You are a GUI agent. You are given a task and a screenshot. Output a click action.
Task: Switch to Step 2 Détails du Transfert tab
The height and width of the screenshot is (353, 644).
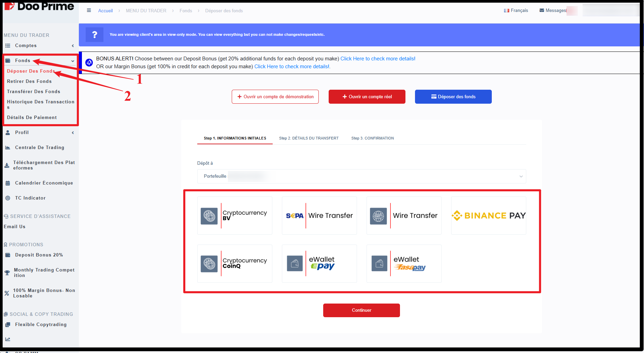tap(309, 138)
